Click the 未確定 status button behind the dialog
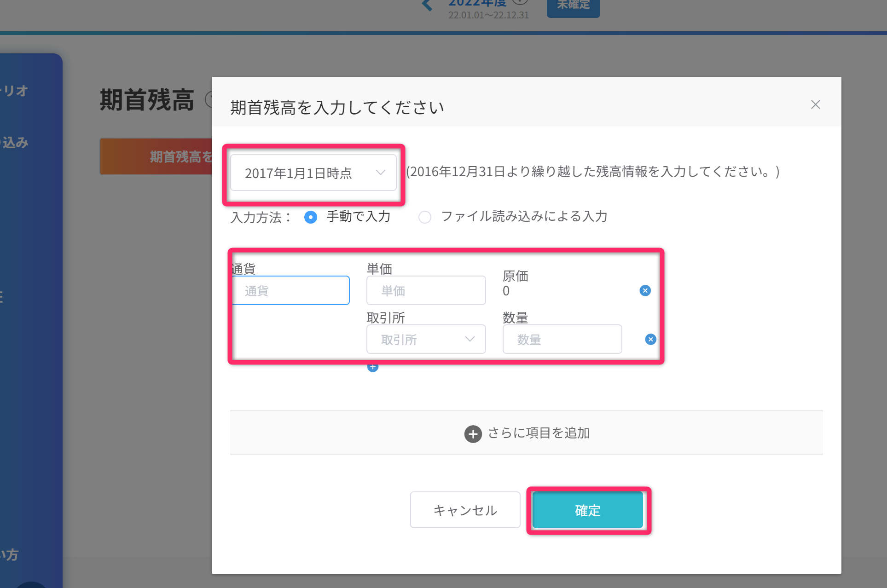The width and height of the screenshot is (887, 588). pyautogui.click(x=573, y=6)
